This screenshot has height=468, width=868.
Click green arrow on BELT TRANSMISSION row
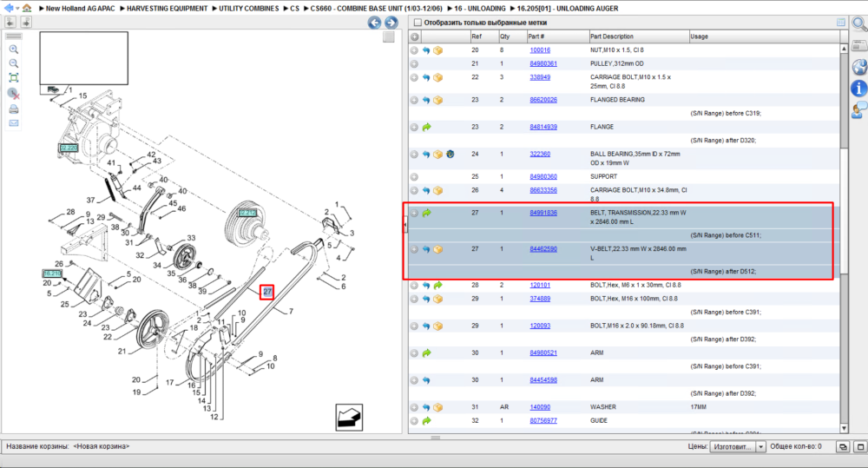[x=426, y=214]
